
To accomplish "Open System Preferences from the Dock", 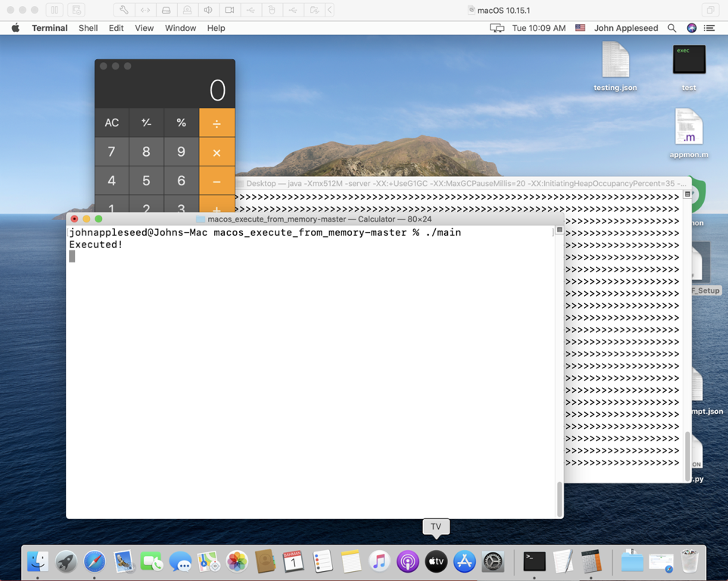I will (493, 561).
